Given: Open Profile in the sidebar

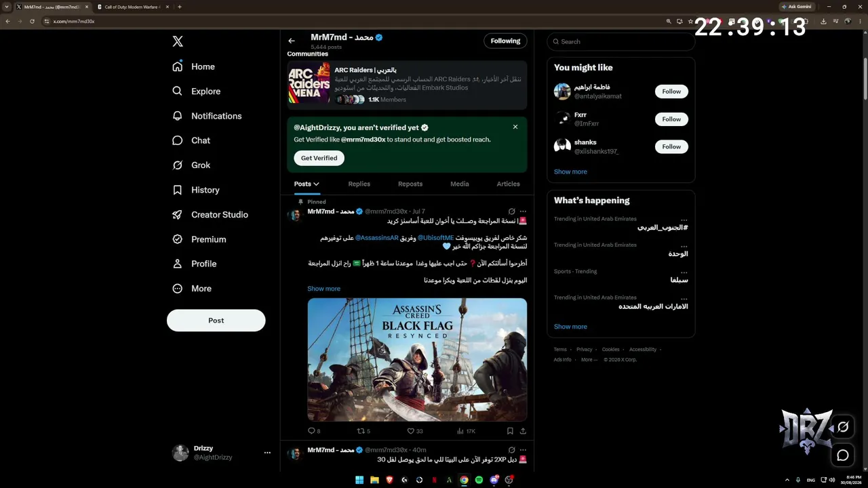Looking at the screenshot, I should 195,264.
